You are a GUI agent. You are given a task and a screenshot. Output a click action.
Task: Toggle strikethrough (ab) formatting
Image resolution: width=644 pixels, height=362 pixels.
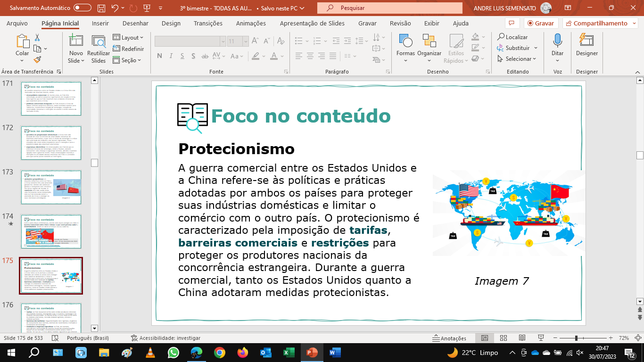(x=206, y=56)
